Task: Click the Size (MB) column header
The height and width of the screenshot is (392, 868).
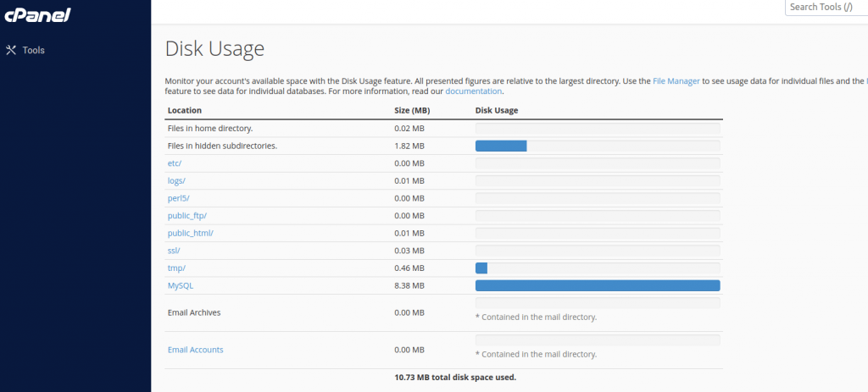Action: [414, 111]
